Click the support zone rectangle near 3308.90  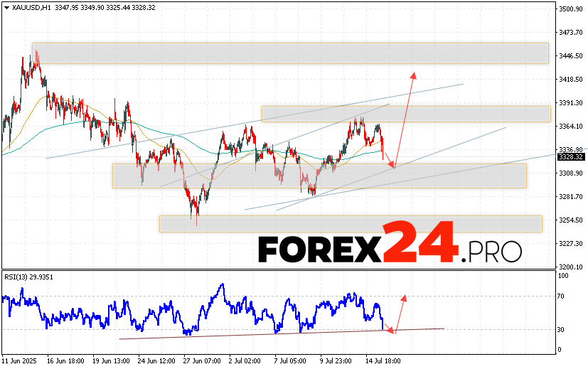(319, 176)
